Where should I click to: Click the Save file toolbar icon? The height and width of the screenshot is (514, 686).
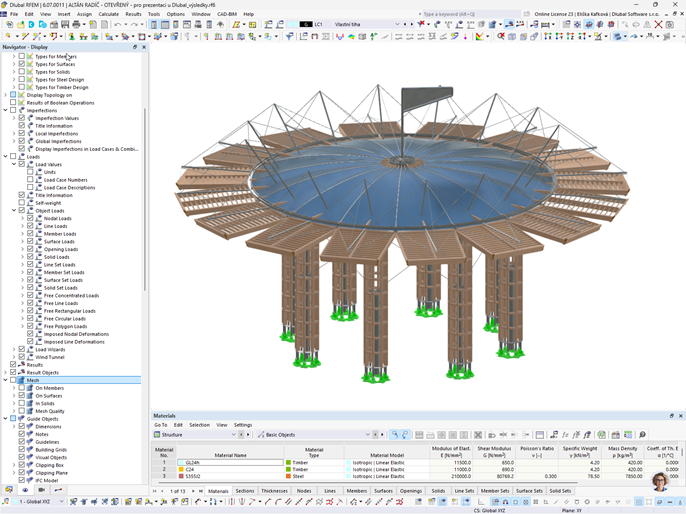point(65,24)
